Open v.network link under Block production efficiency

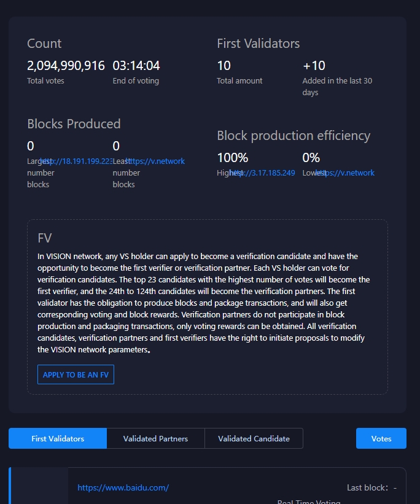(346, 173)
